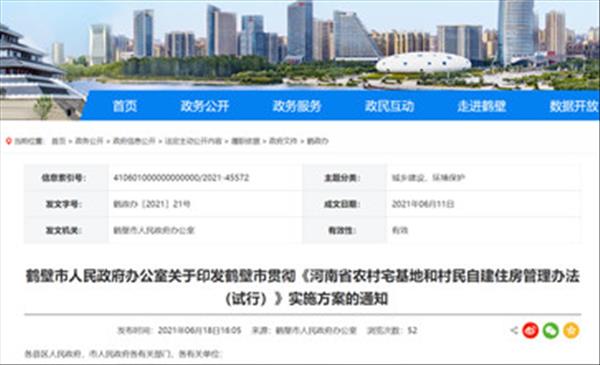Share article to Weibo

click(530, 330)
